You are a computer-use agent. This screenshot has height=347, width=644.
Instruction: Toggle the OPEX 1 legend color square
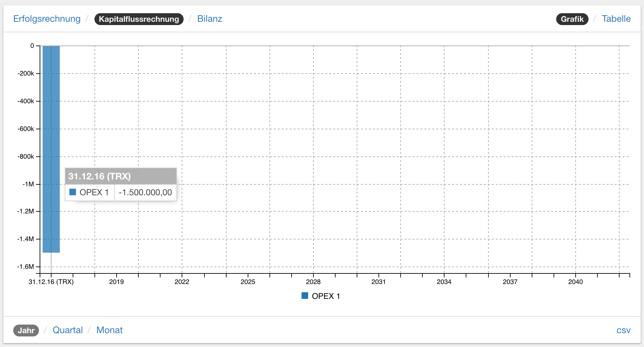[x=305, y=296]
